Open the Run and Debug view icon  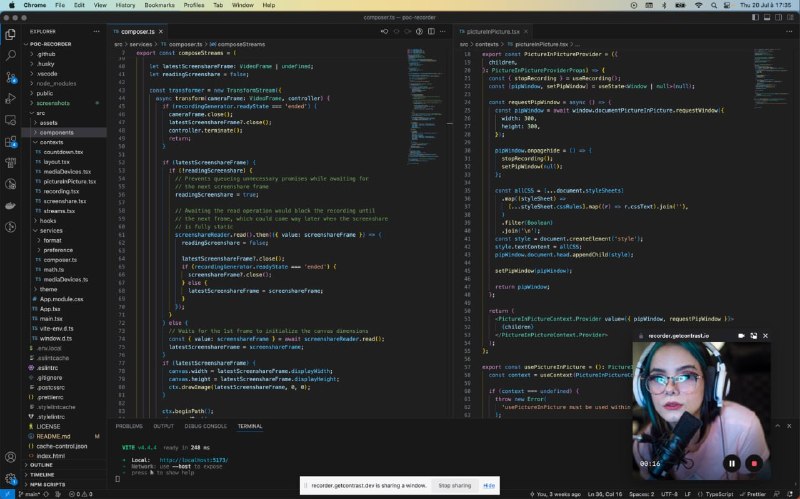[10, 98]
